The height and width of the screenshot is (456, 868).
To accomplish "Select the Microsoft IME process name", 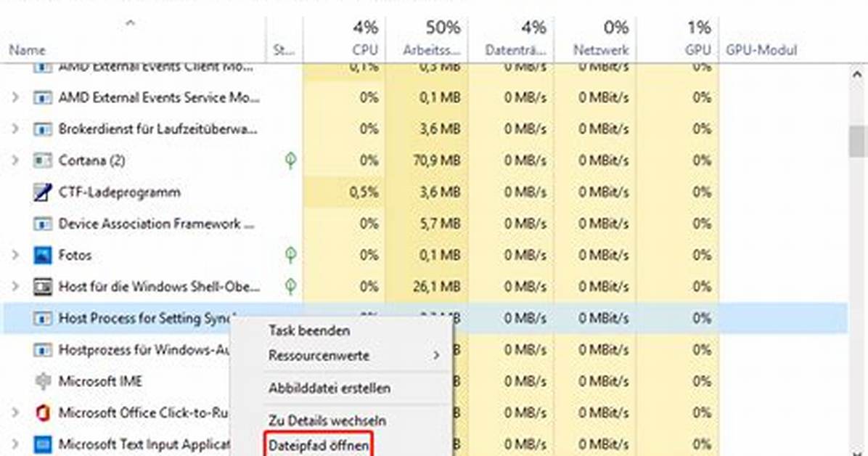I will click(100, 381).
